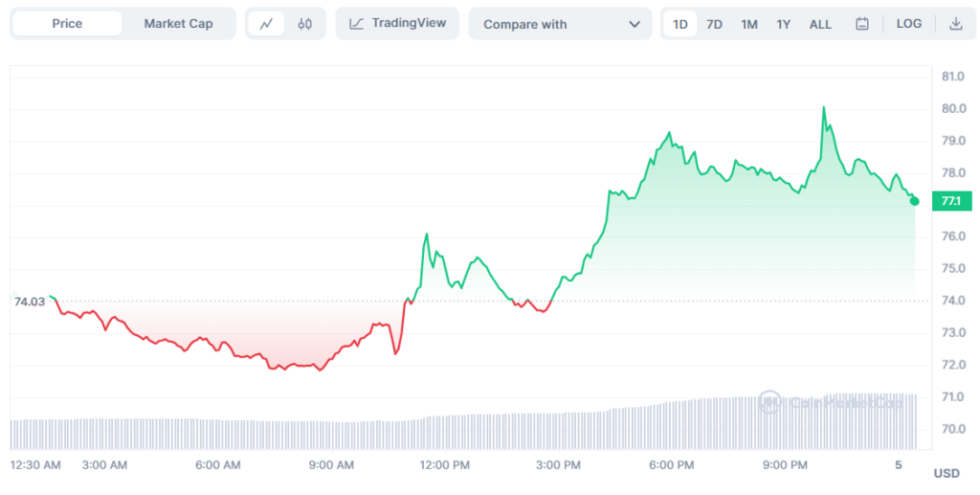Image resolution: width=980 pixels, height=495 pixels.
Task: Open TradingView chart mode
Action: 397,24
